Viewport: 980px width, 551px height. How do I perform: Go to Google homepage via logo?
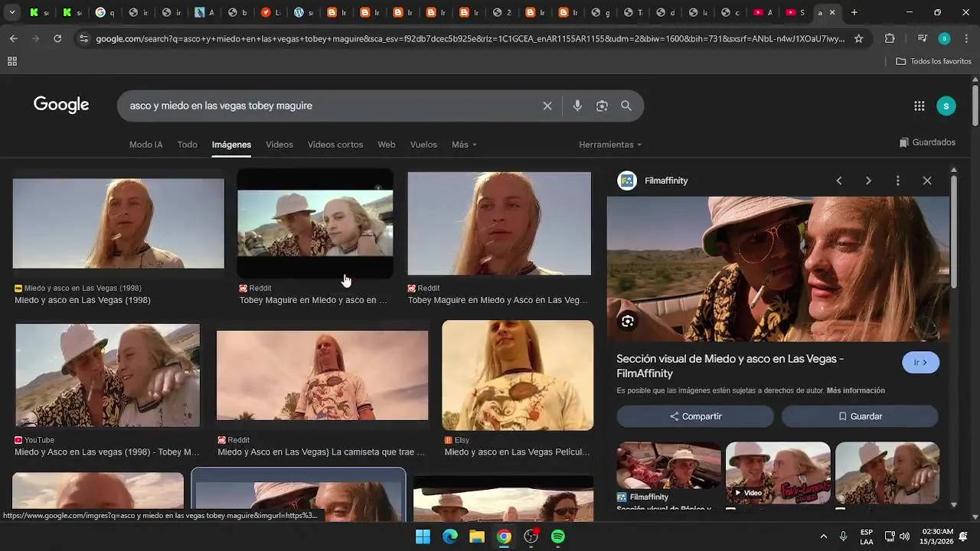pos(61,105)
